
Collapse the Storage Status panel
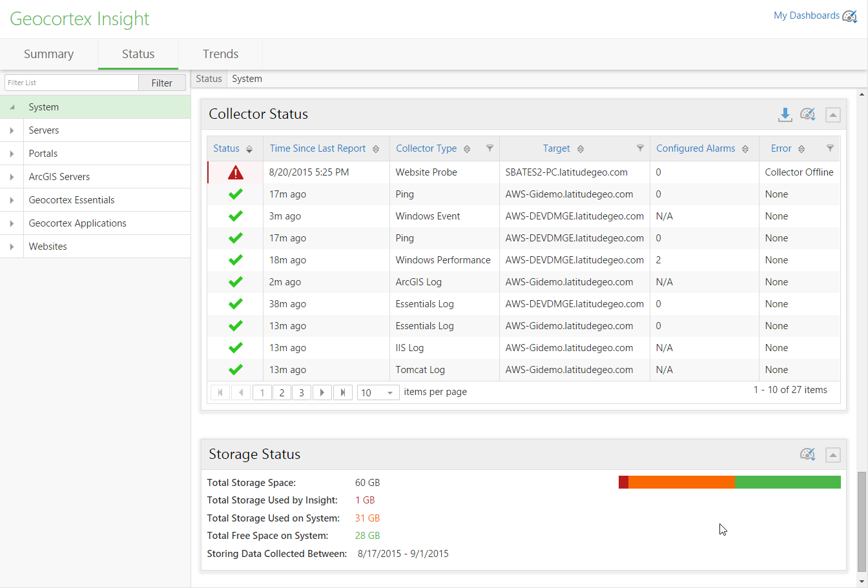(x=833, y=455)
